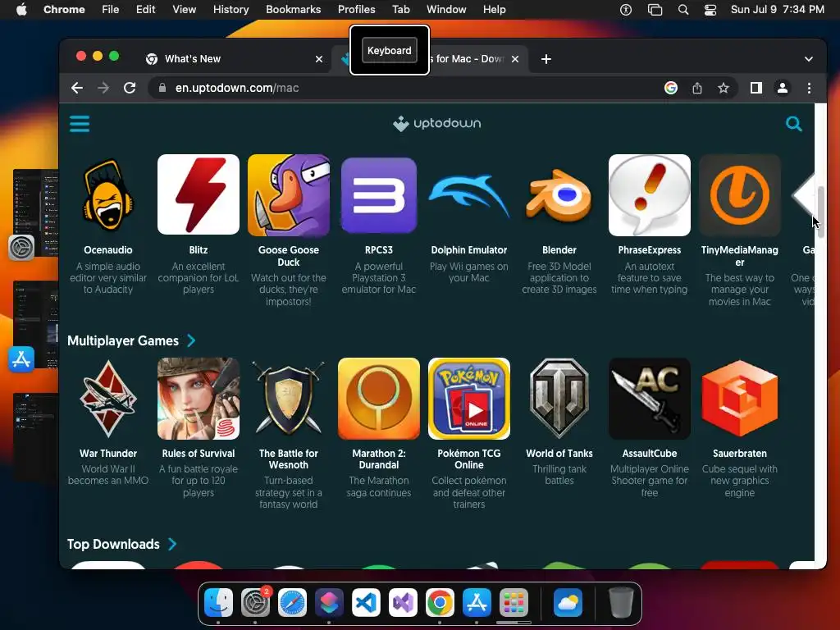Open the Blender app icon
This screenshot has height=630, width=840.
coord(559,195)
